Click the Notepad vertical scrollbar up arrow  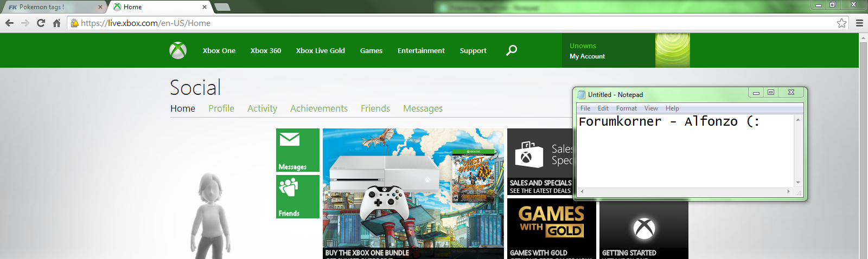point(798,119)
